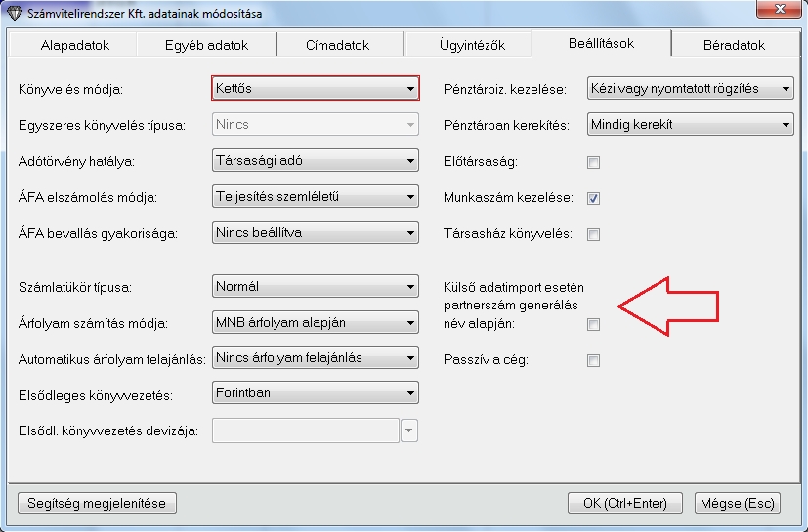808x532 pixels.
Task: Switch to the Alapadatok tab
Action: pos(75,45)
